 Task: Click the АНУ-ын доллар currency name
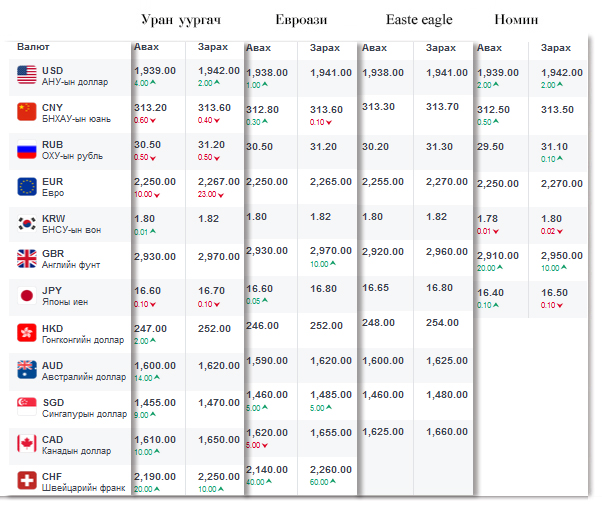[75, 82]
